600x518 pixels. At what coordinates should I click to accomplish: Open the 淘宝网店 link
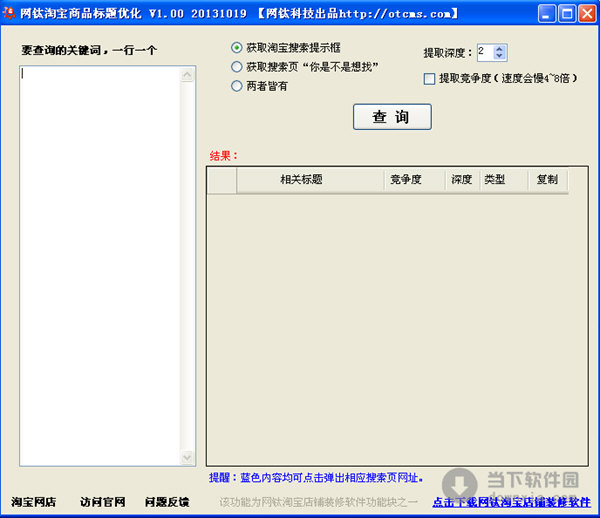33,501
